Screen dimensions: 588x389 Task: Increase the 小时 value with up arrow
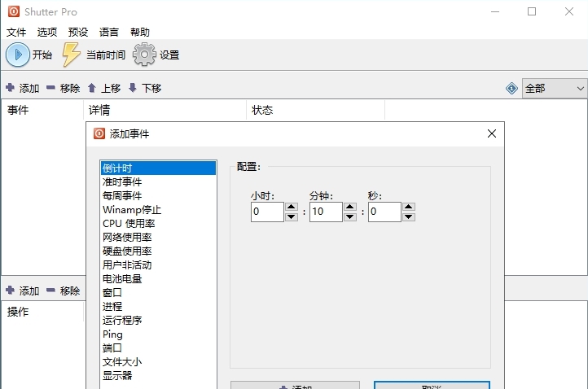(292, 207)
